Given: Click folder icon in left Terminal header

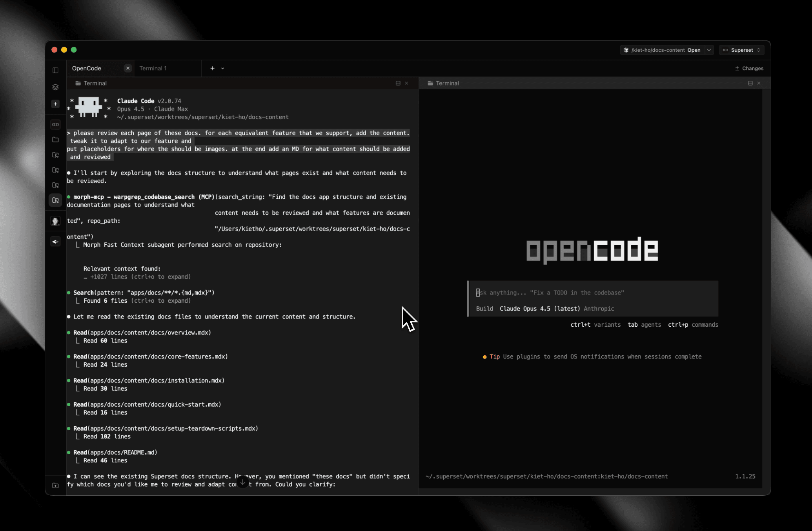Looking at the screenshot, I should (78, 83).
